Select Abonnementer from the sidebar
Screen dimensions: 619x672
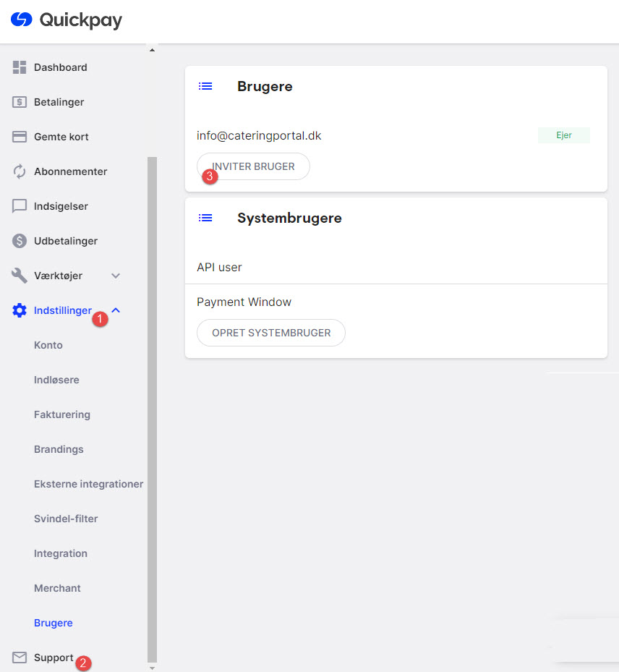click(x=70, y=171)
